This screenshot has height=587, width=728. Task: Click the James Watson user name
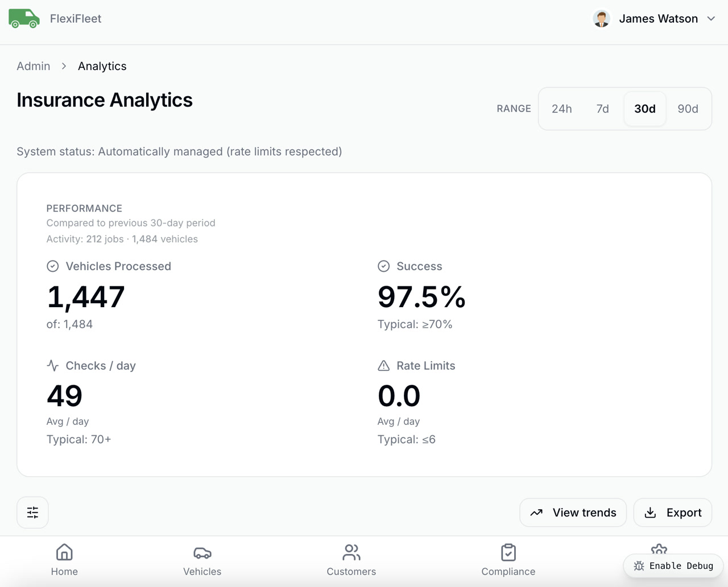659,19
